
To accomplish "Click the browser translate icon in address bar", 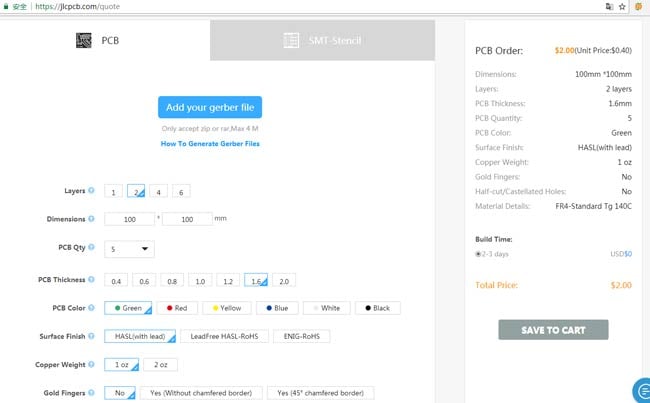I will [x=609, y=6].
